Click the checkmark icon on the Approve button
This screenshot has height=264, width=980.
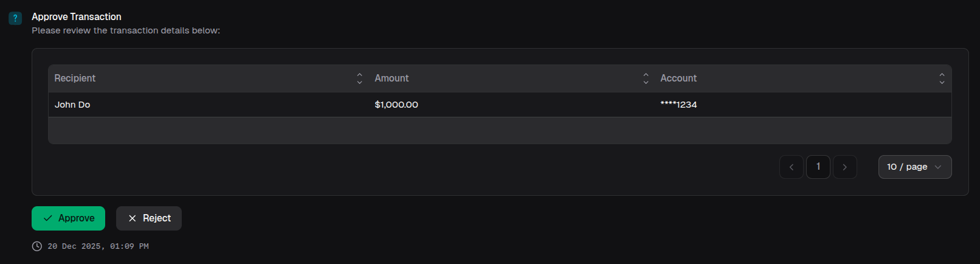[48, 218]
